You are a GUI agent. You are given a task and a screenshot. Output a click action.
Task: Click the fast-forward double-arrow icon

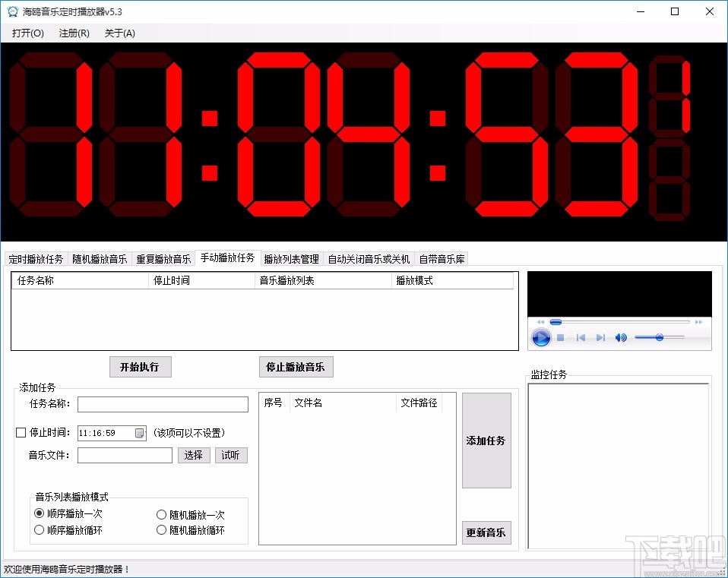click(698, 322)
